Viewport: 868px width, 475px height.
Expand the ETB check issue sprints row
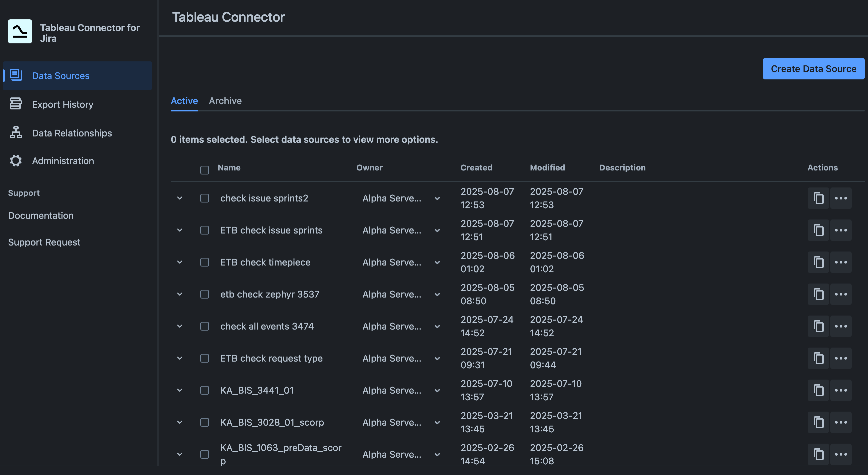point(179,230)
